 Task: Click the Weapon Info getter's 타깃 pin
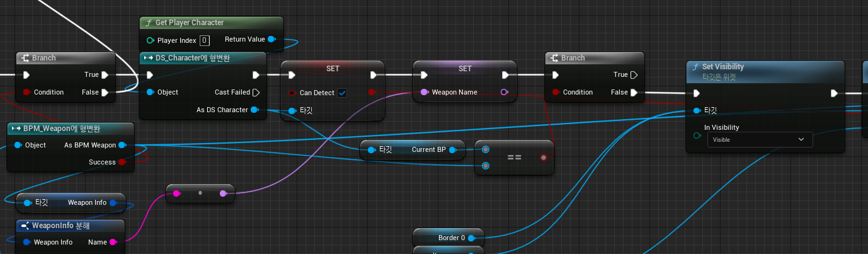pos(28,203)
